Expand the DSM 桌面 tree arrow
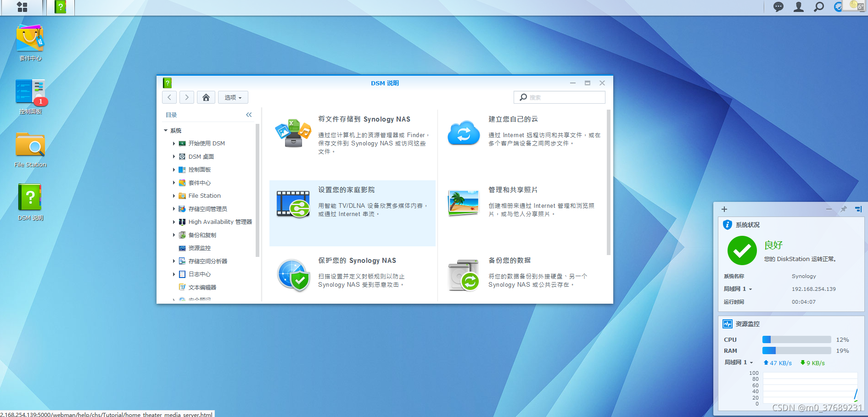868x417 pixels. click(174, 156)
